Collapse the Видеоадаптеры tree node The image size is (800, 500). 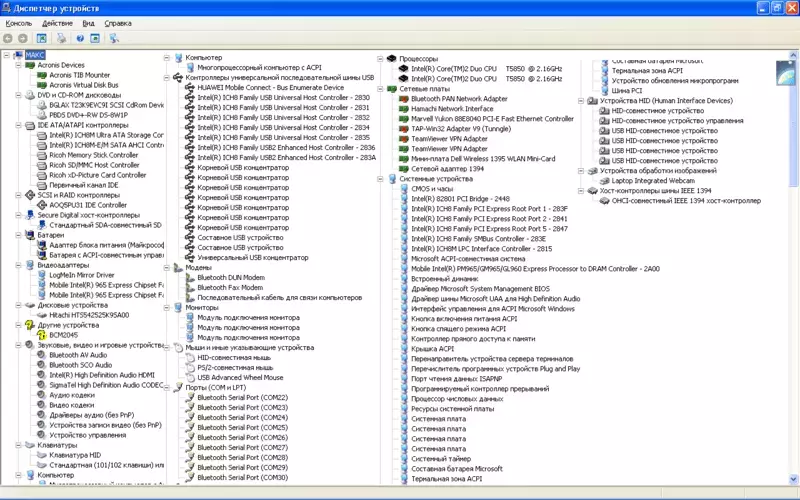18,265
